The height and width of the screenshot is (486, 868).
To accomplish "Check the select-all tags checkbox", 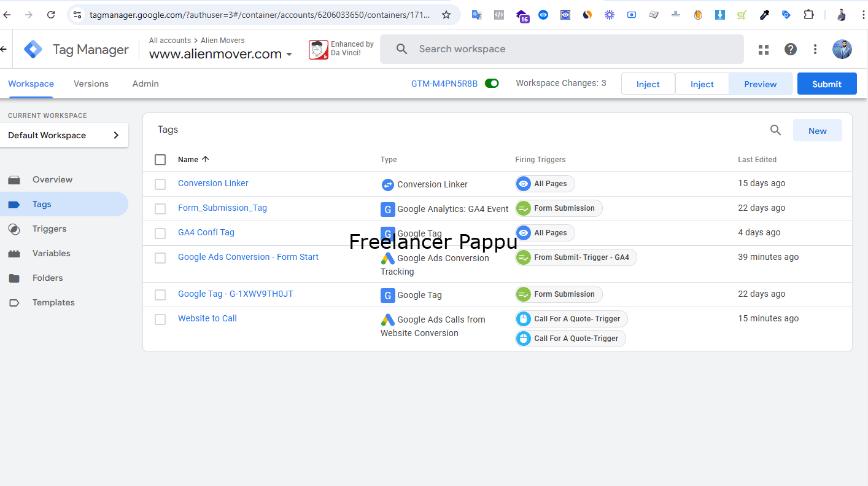I will pos(160,160).
